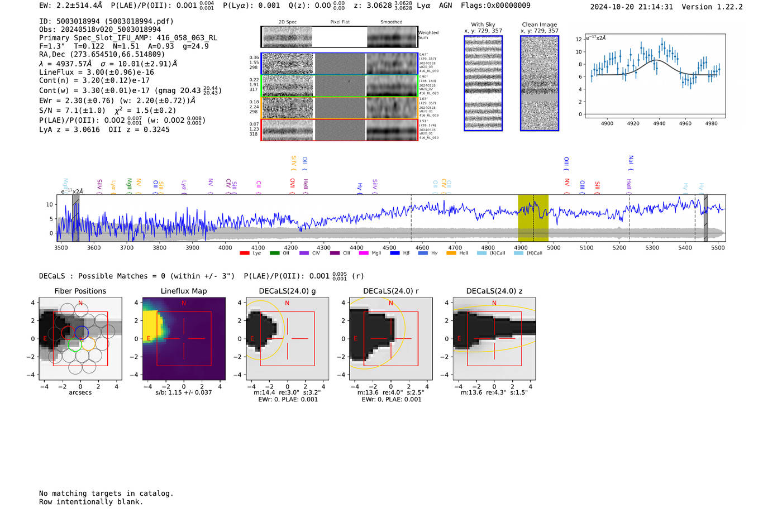782x532 pixels.
Task: Select the orange-bordered 2D spectrum fiber row
Action: [x=340, y=108]
